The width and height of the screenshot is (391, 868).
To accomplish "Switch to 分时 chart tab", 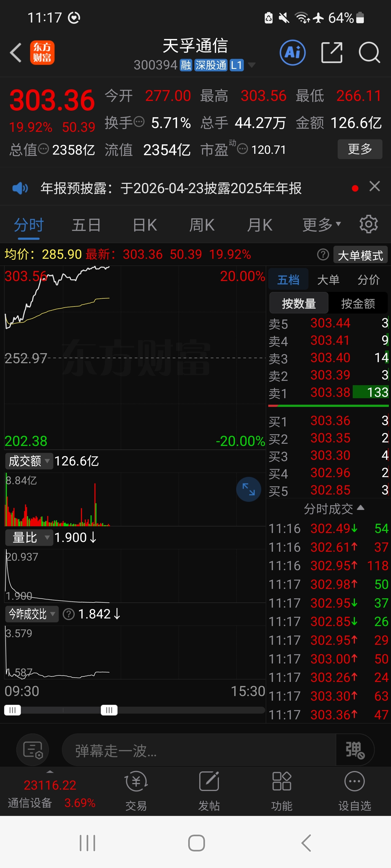I will point(29,225).
